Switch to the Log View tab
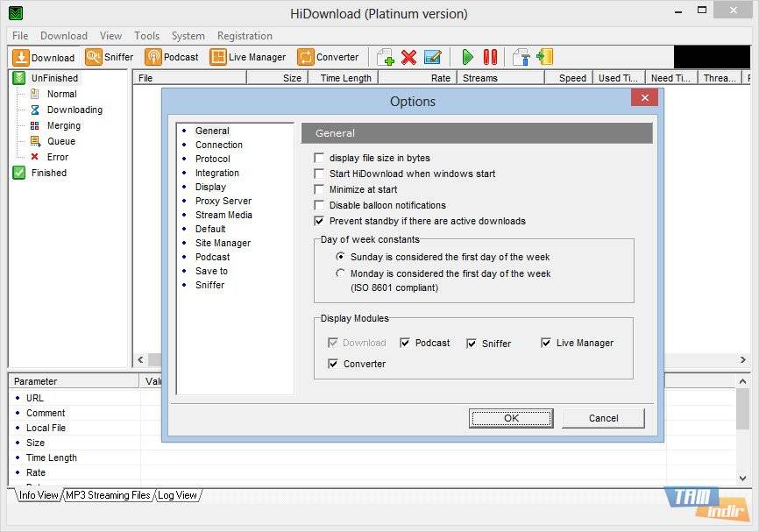This screenshot has height=532, width=759. [177, 495]
